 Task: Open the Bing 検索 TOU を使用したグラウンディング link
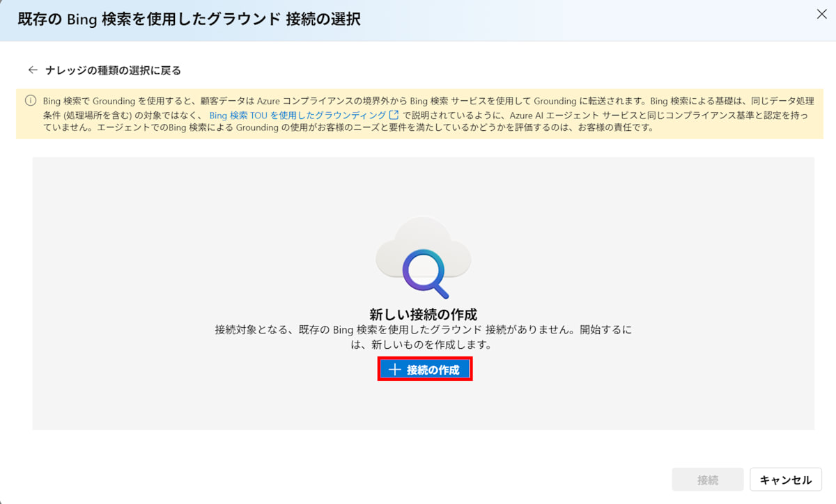[298, 115]
